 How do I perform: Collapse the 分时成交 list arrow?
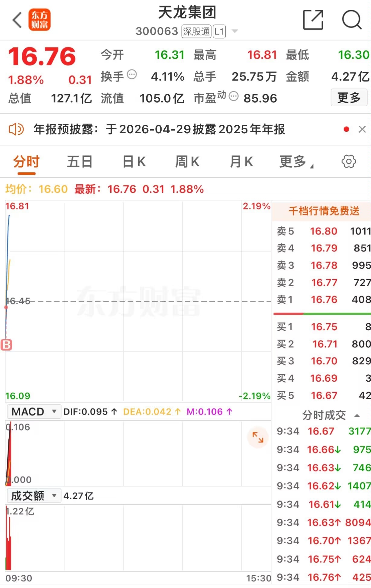pyautogui.click(x=357, y=415)
